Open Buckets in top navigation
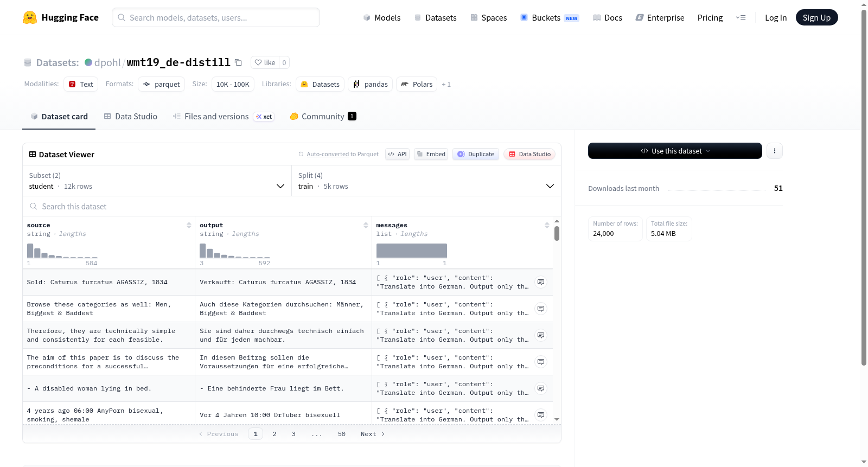868x467 pixels. click(x=550, y=17)
